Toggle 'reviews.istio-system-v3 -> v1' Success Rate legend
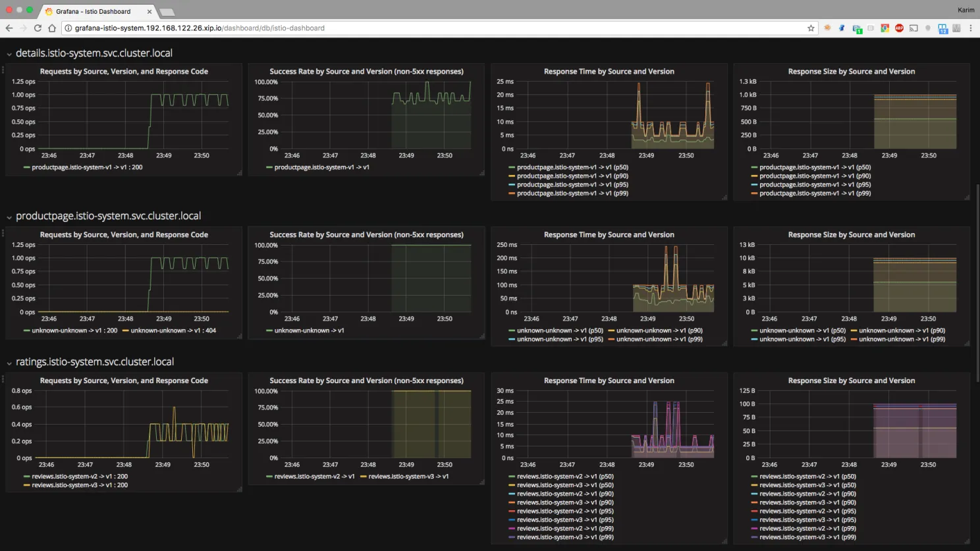Image resolution: width=980 pixels, height=551 pixels. pos(408,477)
